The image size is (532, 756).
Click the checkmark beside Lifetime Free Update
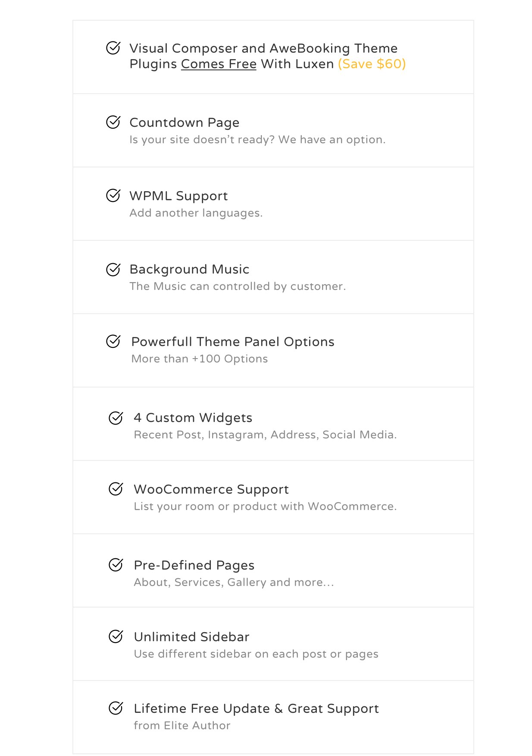pyautogui.click(x=116, y=708)
